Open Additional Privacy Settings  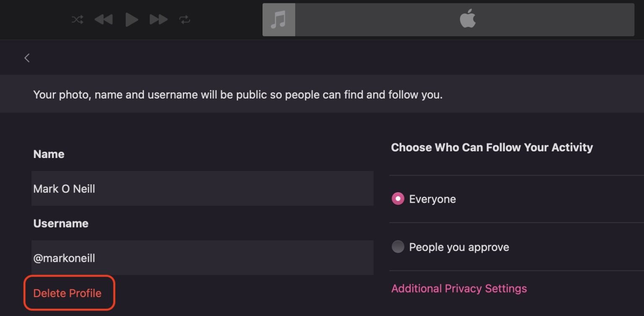click(459, 288)
